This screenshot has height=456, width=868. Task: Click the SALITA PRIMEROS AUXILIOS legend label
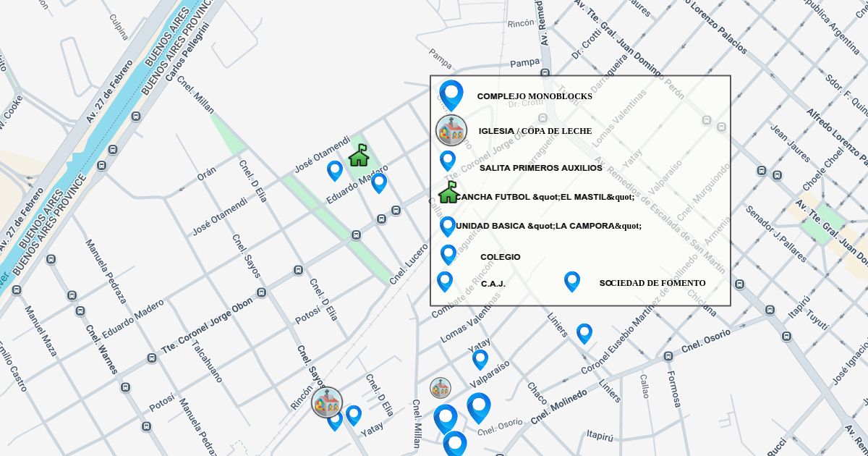(540, 168)
